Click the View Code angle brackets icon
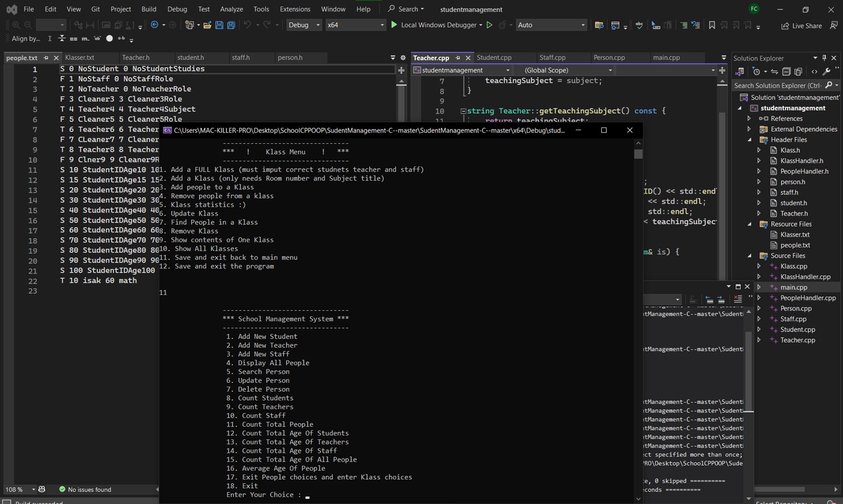 point(815,72)
